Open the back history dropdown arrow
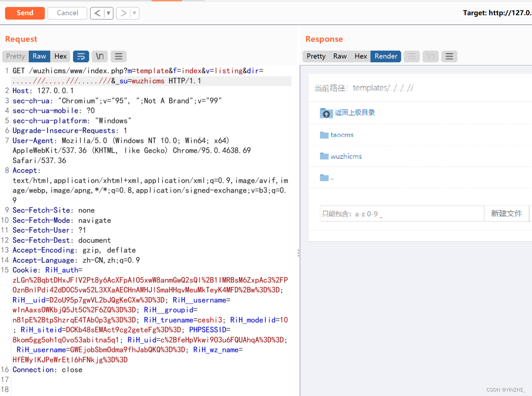The height and width of the screenshot is (396, 532). (108, 13)
